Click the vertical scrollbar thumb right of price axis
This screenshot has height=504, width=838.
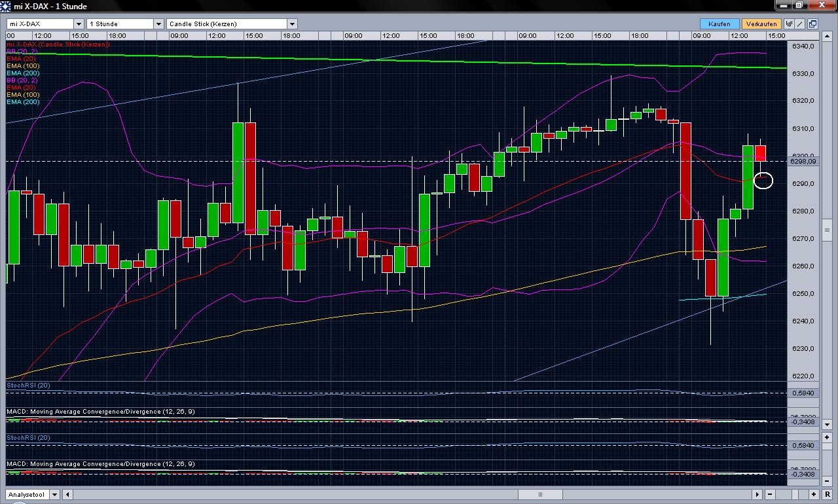(x=827, y=230)
